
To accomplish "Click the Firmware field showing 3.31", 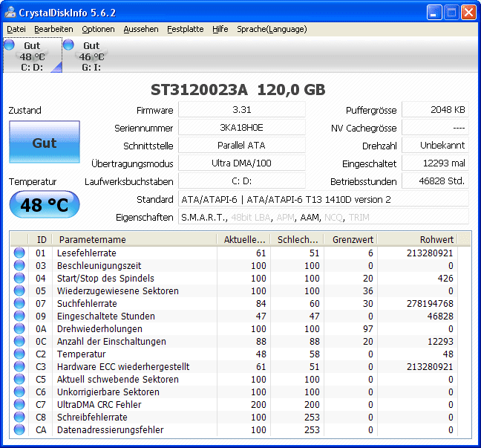I will tap(242, 110).
